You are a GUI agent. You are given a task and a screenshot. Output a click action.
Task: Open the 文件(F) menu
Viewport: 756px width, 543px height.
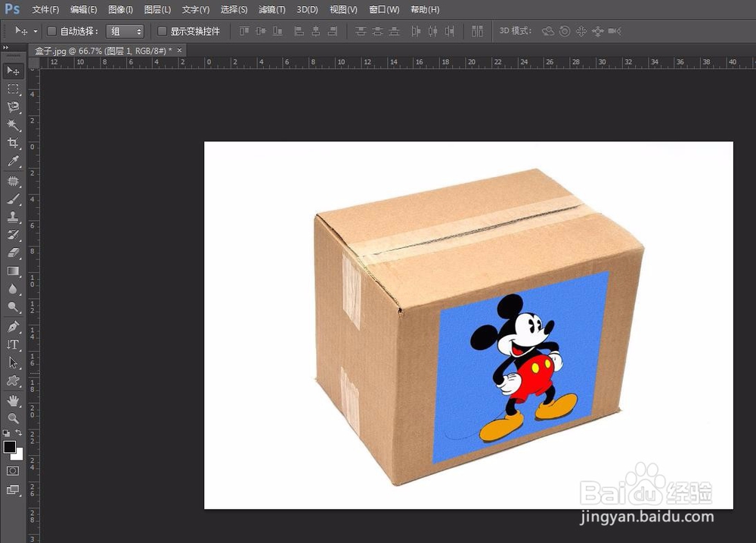pyautogui.click(x=45, y=10)
